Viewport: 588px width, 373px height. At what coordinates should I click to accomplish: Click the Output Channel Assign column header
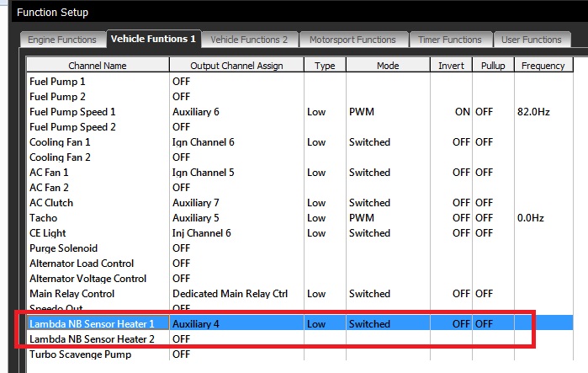point(236,66)
